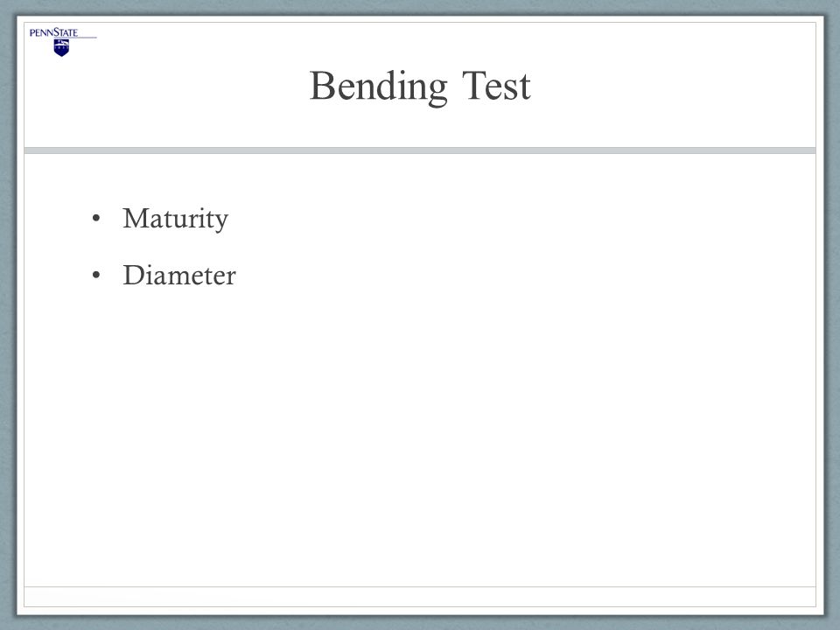Image resolution: width=840 pixels, height=630 pixels.
Task: Click the capital "T" in Test
Action: coord(474,86)
